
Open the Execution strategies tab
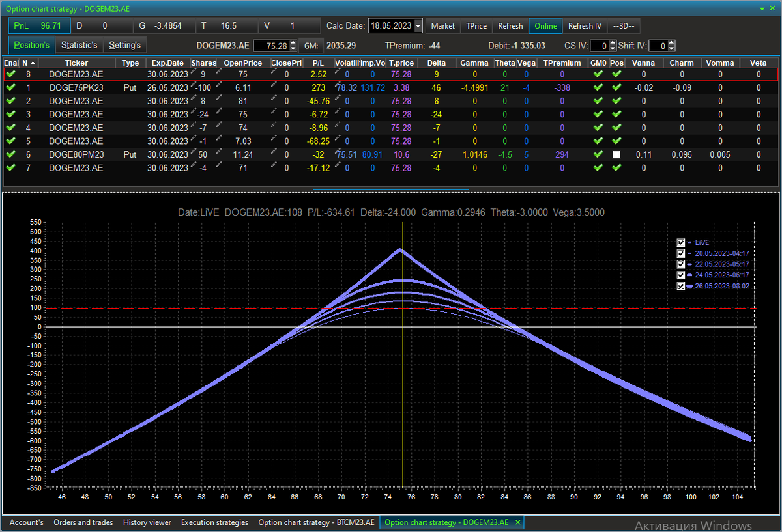click(214, 522)
